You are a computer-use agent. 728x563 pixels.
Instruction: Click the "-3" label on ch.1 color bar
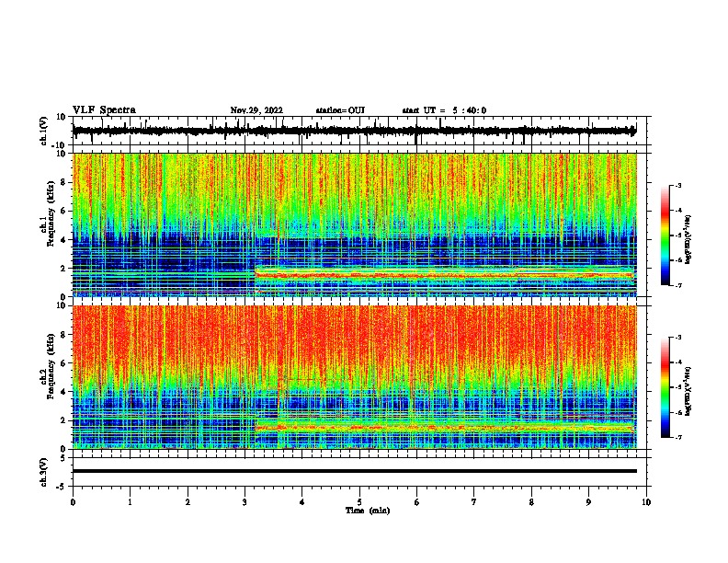coord(678,186)
